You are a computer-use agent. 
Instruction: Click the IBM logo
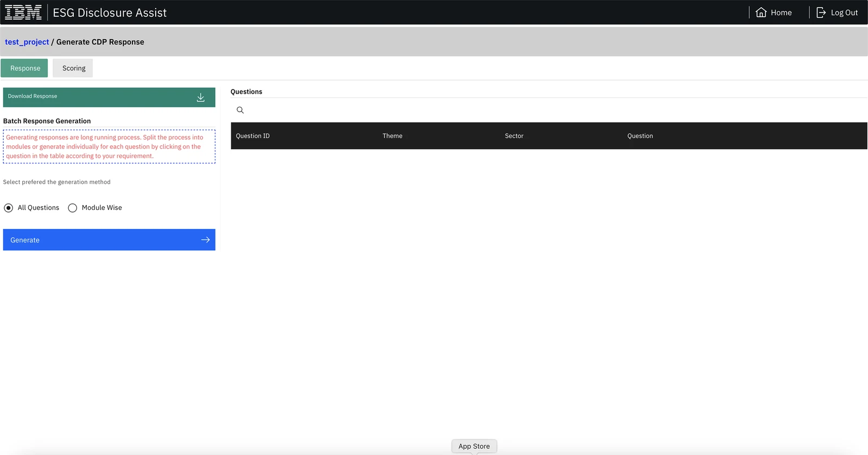tap(23, 12)
